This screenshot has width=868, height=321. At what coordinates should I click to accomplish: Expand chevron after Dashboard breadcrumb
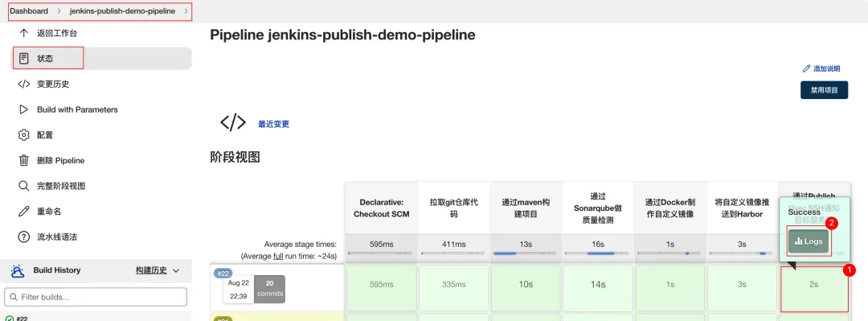[59, 11]
